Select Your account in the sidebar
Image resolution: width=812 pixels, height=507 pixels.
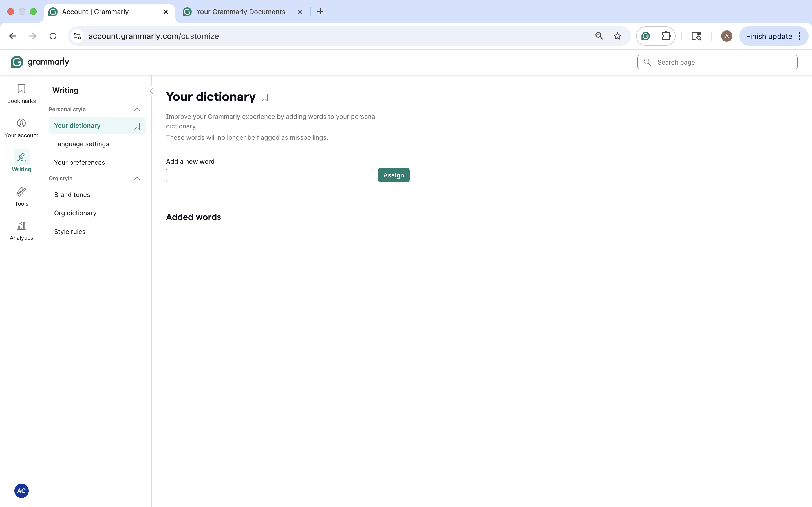(x=21, y=128)
